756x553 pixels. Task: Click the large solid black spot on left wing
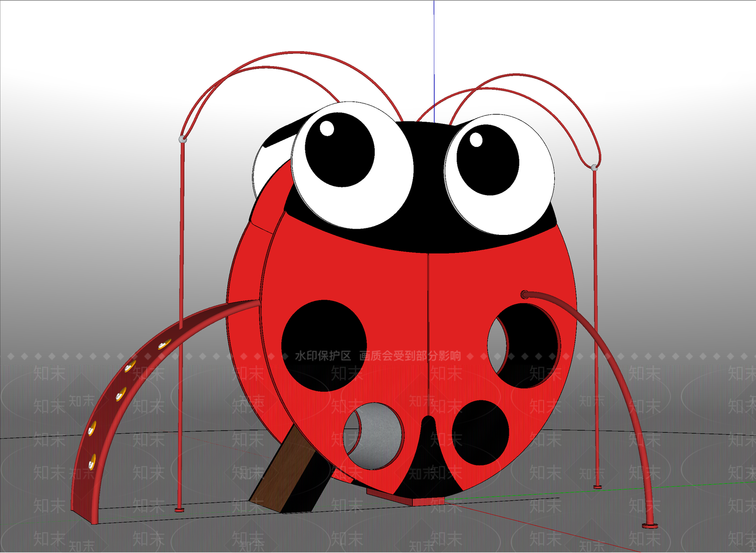point(324,346)
